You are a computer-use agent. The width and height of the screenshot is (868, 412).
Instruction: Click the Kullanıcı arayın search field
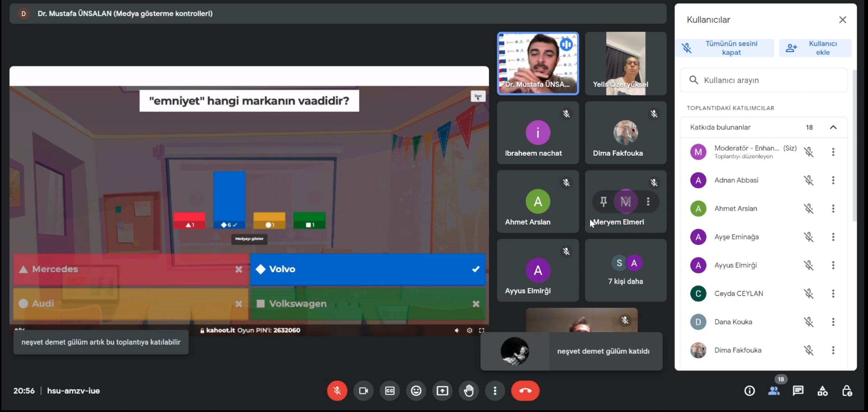[763, 80]
